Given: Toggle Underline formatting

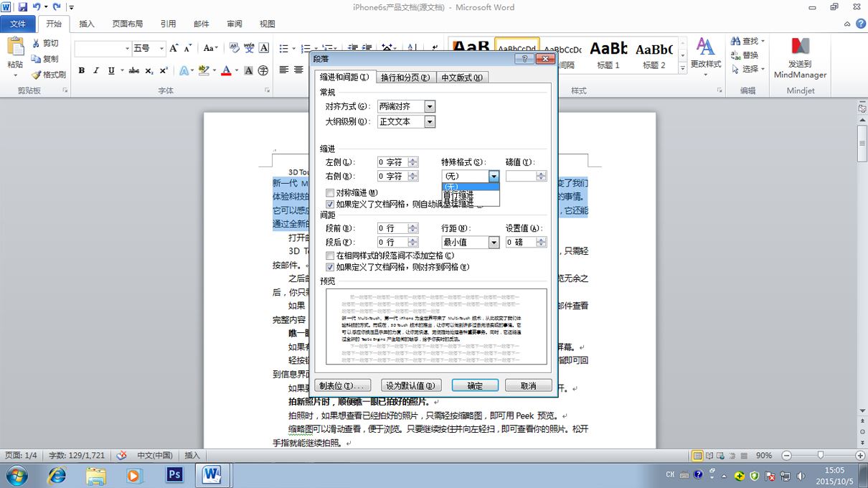Looking at the screenshot, I should [111, 70].
